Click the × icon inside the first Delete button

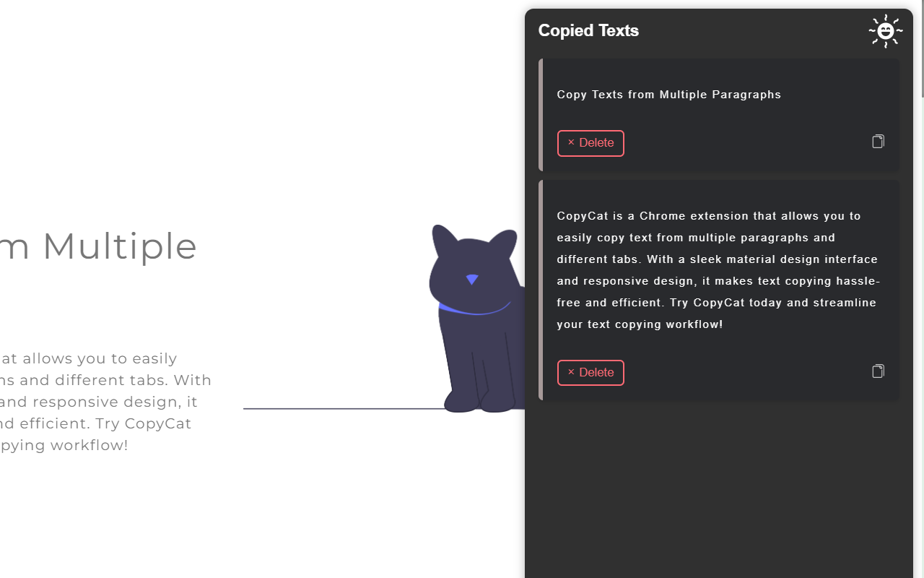tap(571, 142)
